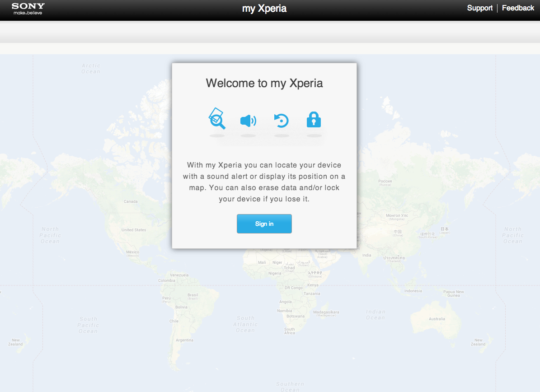The width and height of the screenshot is (540, 392).
Task: Click the locate device magnifier icon
Action: click(217, 119)
